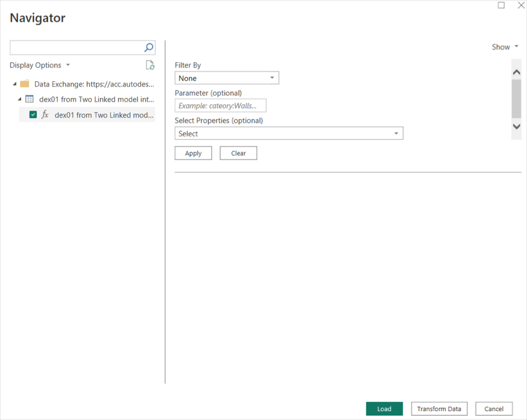This screenshot has width=527, height=420.
Task: Click the Transform Data button
Action: [x=439, y=408]
